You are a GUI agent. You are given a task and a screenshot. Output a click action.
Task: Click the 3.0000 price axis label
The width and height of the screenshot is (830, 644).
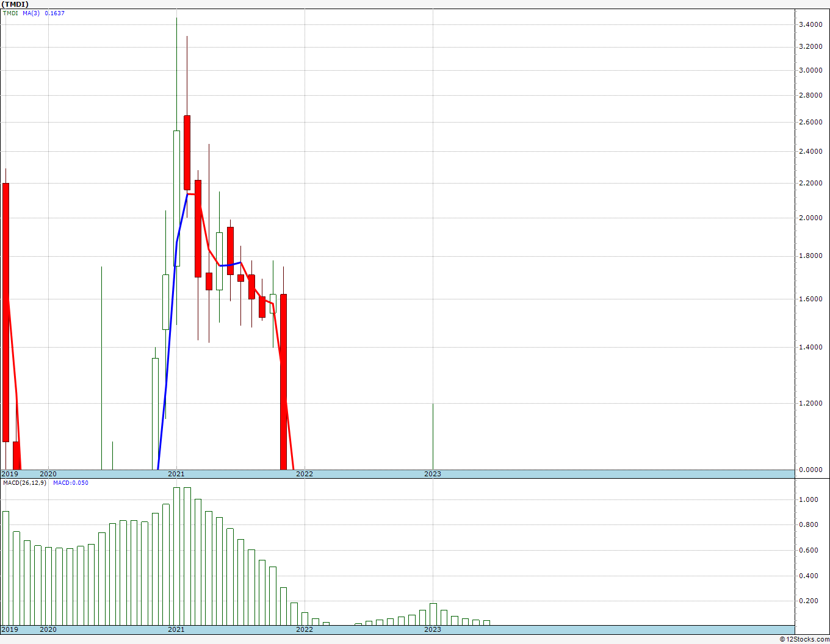click(x=810, y=71)
